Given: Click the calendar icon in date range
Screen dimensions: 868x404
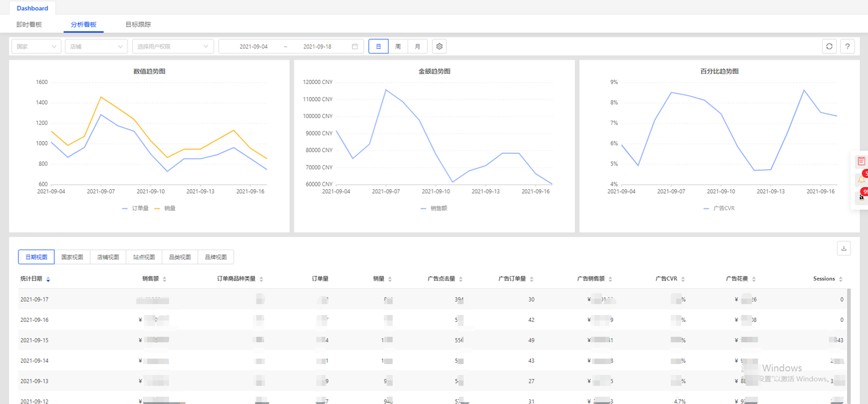Looking at the screenshot, I should [x=355, y=46].
